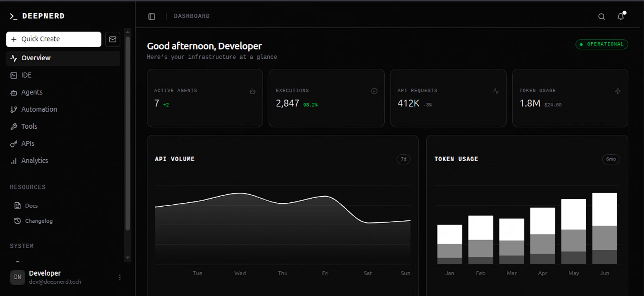Click the Agents robot icon in sidebar

coord(14,92)
